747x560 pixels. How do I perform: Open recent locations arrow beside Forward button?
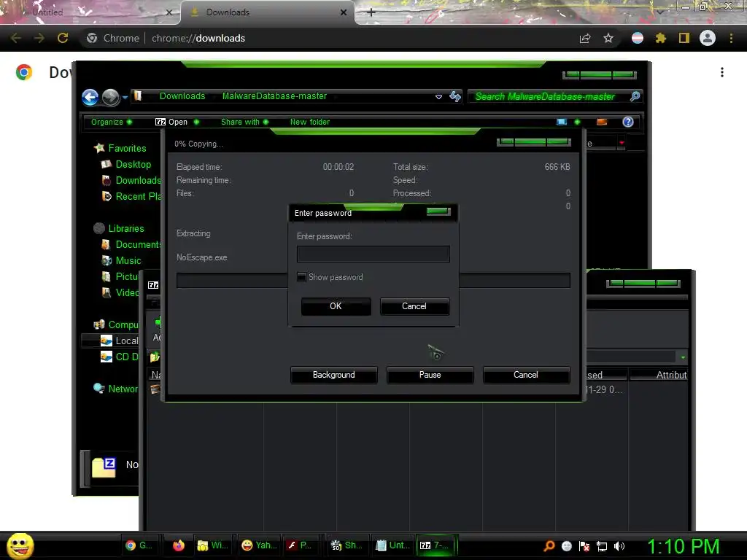125,98
